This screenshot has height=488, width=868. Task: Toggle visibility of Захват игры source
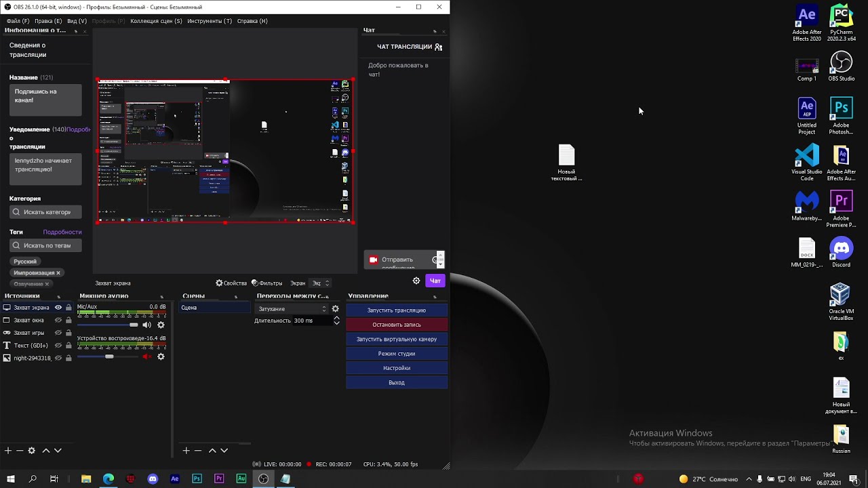pos(58,332)
